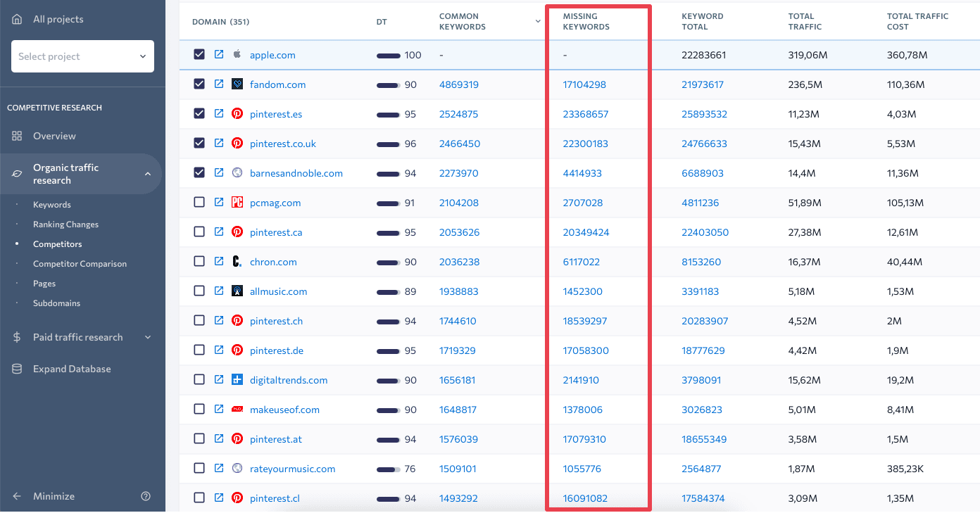The height and width of the screenshot is (513, 980).
Task: Click the Missing Keywords column header
Action: coord(586,21)
